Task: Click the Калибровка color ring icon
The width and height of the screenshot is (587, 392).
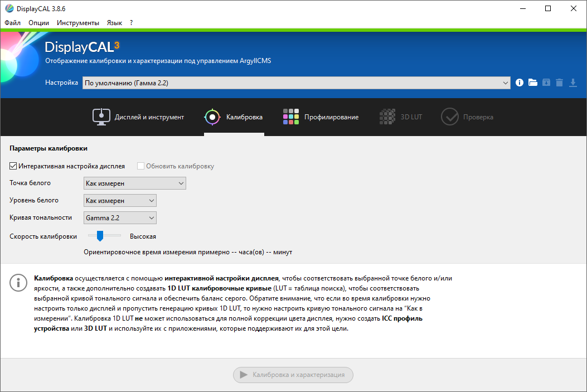Action: tap(212, 117)
